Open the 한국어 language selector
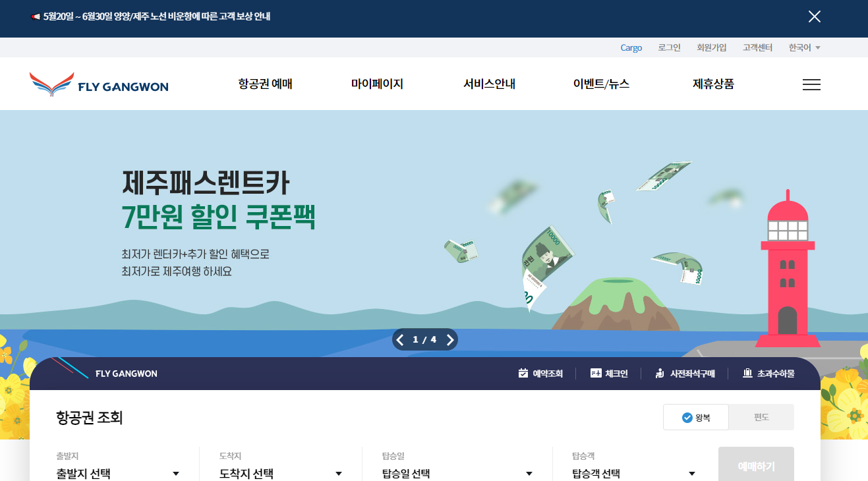 pyautogui.click(x=803, y=47)
